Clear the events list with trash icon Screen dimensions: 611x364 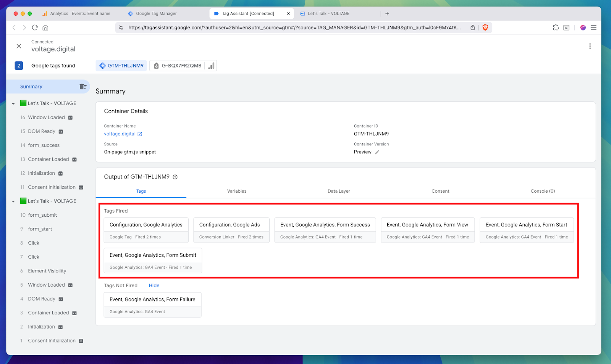[83, 87]
